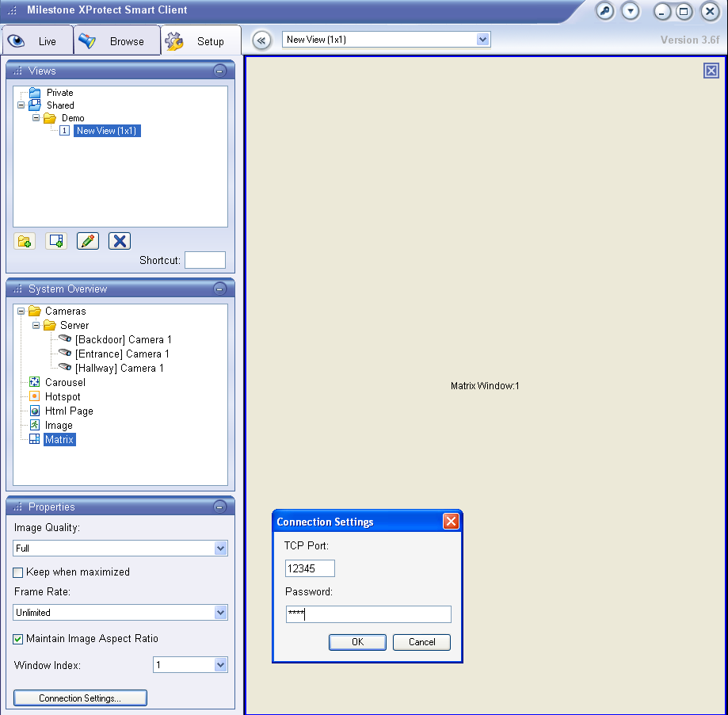Screen dimensions: 728x715
Task: Select the Private folder in Views
Action: (60, 93)
